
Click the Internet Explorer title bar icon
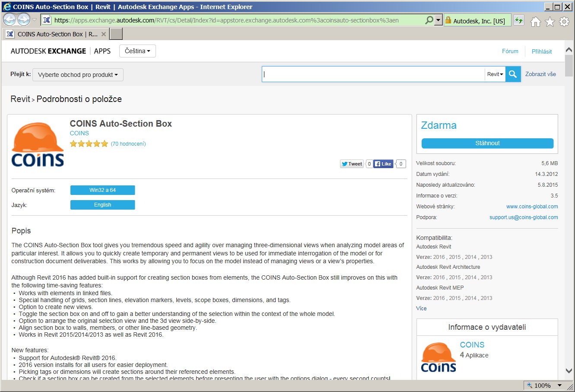click(x=7, y=6)
